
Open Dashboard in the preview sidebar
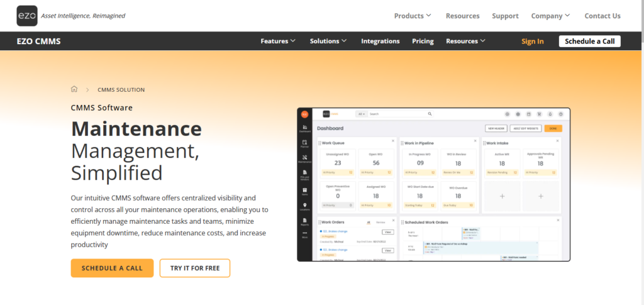[x=305, y=128]
